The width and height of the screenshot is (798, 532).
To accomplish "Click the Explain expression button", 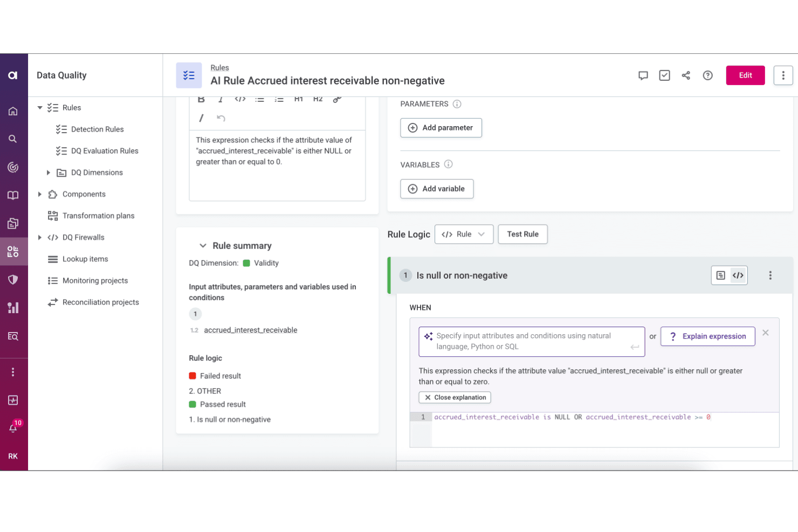I will (708, 336).
